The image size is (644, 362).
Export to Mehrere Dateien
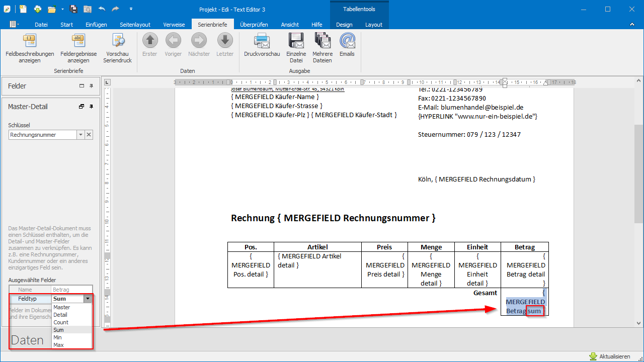click(322, 41)
